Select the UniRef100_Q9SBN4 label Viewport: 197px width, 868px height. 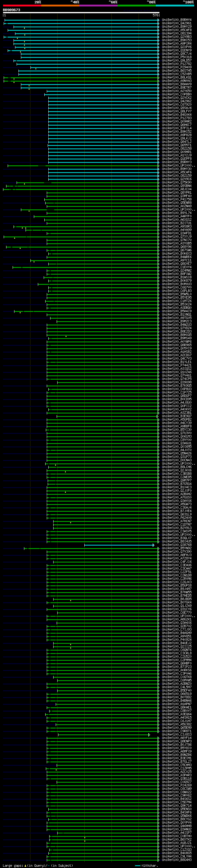coord(176,186)
